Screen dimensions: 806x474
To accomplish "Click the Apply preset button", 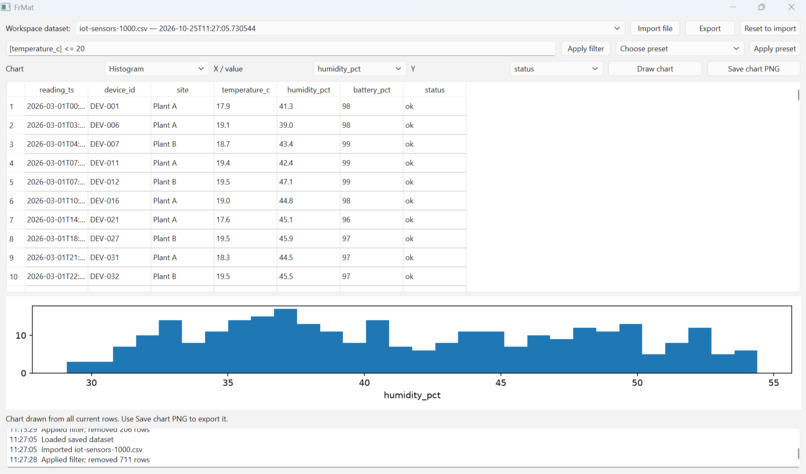I will tap(774, 48).
